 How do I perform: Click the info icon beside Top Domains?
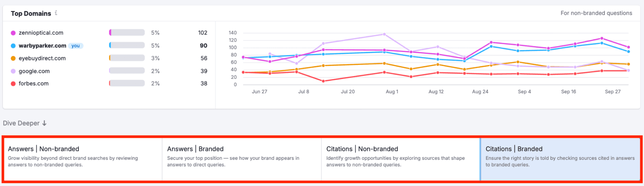pyautogui.click(x=56, y=13)
